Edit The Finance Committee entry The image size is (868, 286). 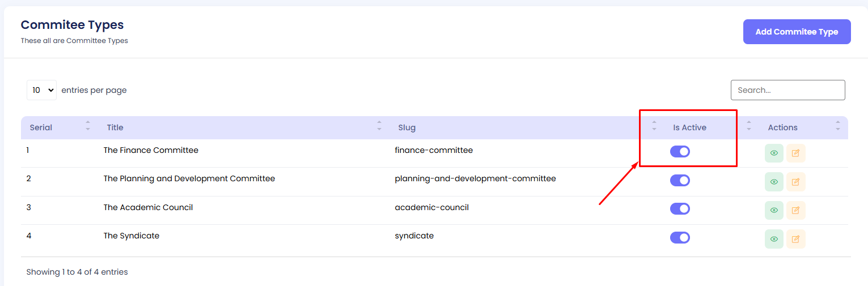click(x=795, y=153)
